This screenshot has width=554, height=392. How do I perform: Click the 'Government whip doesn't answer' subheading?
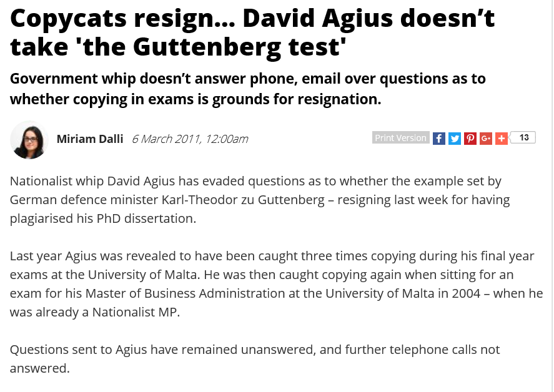click(248, 89)
